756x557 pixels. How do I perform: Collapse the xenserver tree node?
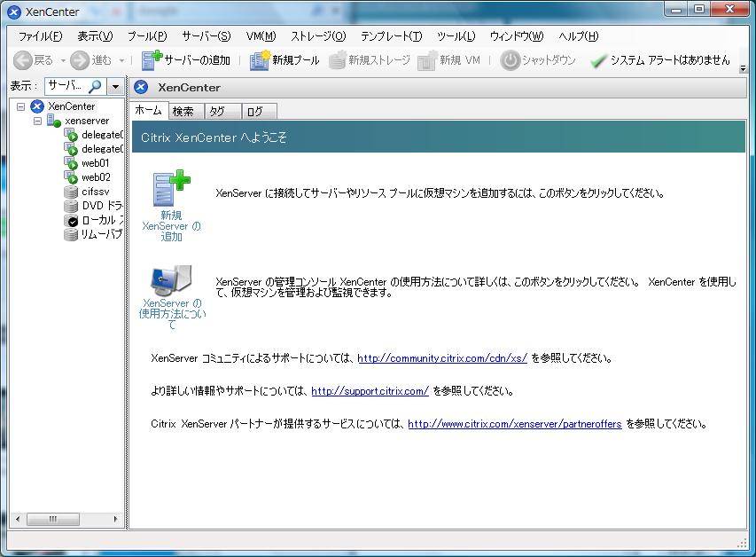click(37, 121)
